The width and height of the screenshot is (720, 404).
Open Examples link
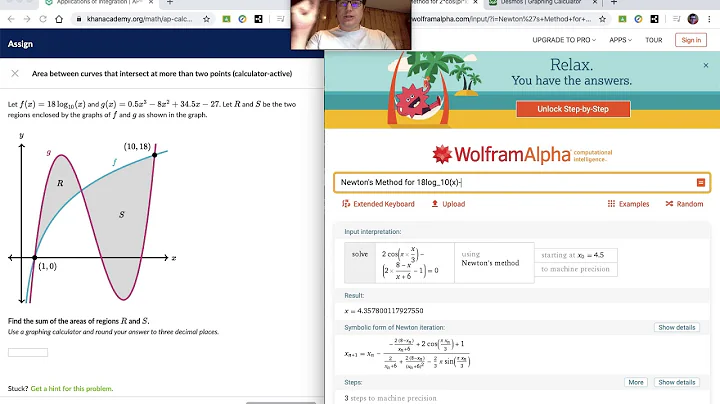click(628, 204)
